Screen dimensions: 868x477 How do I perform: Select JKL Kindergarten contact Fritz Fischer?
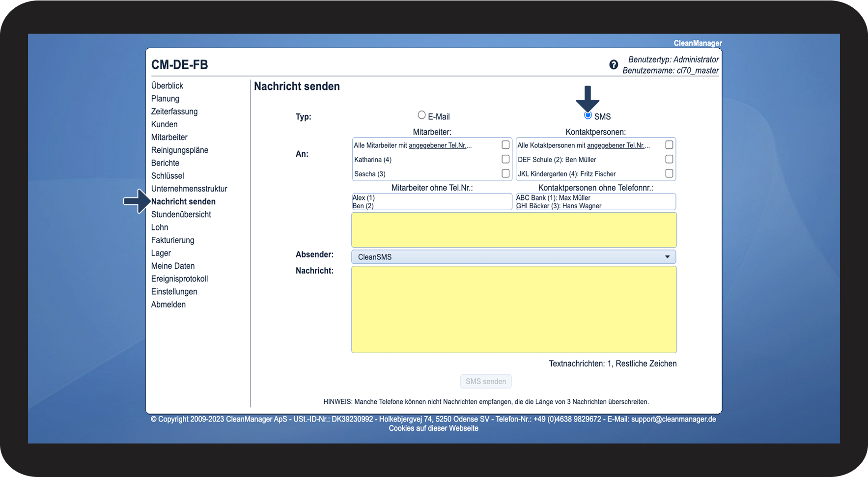tap(669, 173)
